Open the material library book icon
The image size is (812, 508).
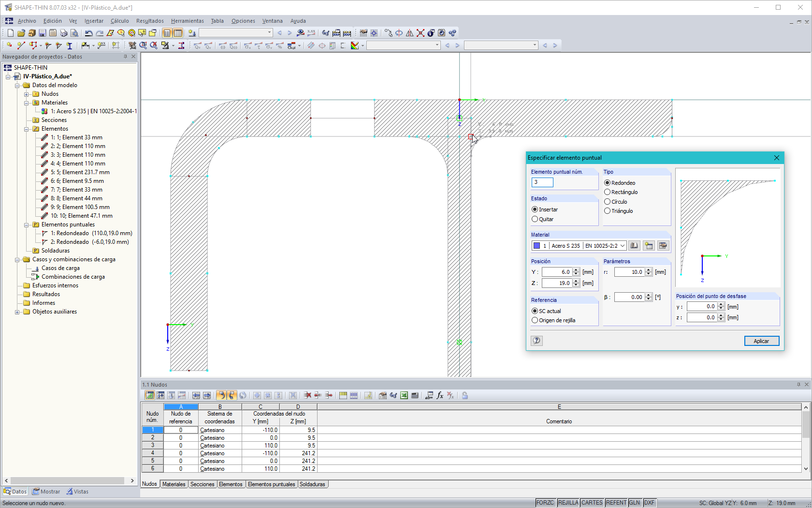click(634, 246)
